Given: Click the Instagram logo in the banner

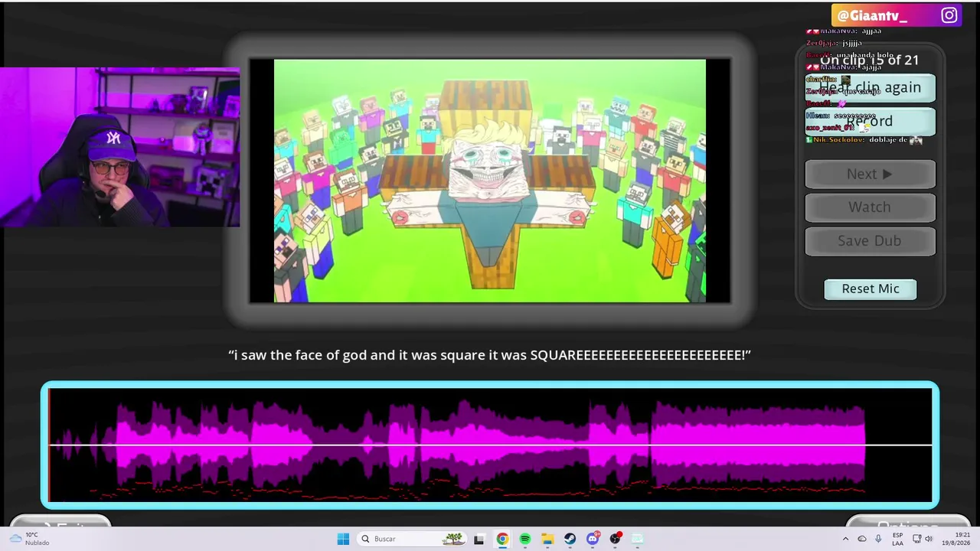Looking at the screenshot, I should pos(949,15).
